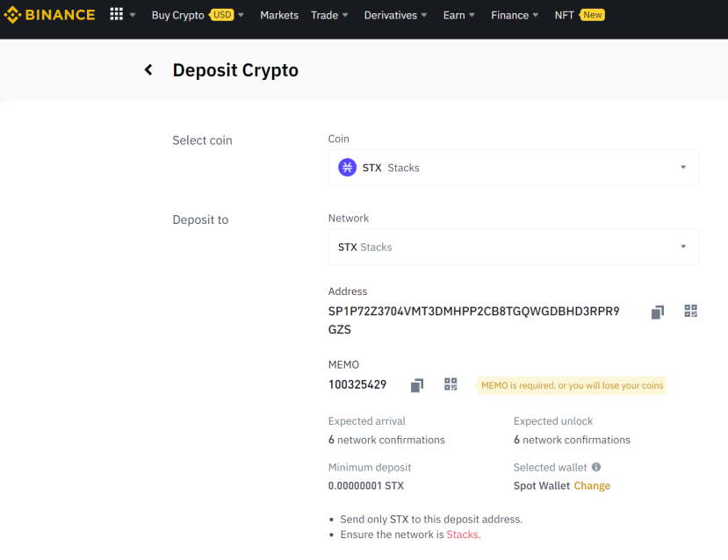The width and height of the screenshot is (728, 560).
Task: Expand the Trade menu
Action: click(329, 15)
